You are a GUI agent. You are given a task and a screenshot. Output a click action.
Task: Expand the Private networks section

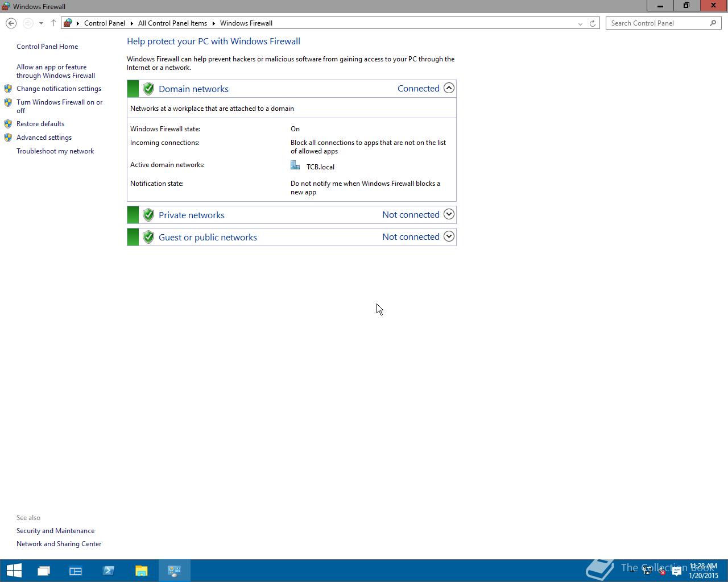point(449,214)
